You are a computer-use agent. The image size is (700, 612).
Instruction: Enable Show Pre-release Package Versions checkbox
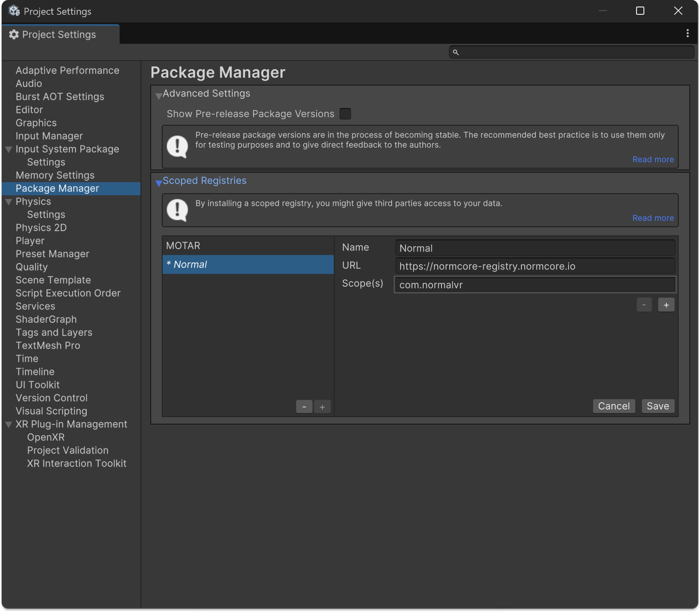pyautogui.click(x=345, y=114)
